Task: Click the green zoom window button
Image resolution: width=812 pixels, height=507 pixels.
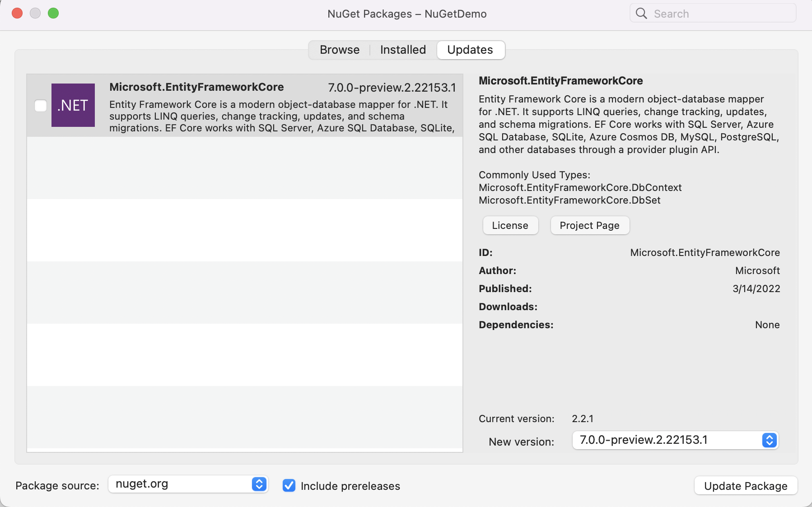Action: (x=53, y=13)
